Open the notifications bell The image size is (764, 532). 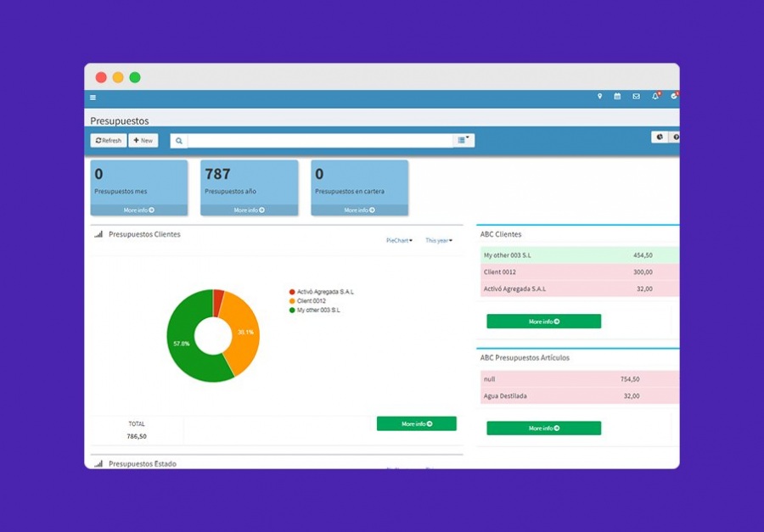[x=656, y=96]
